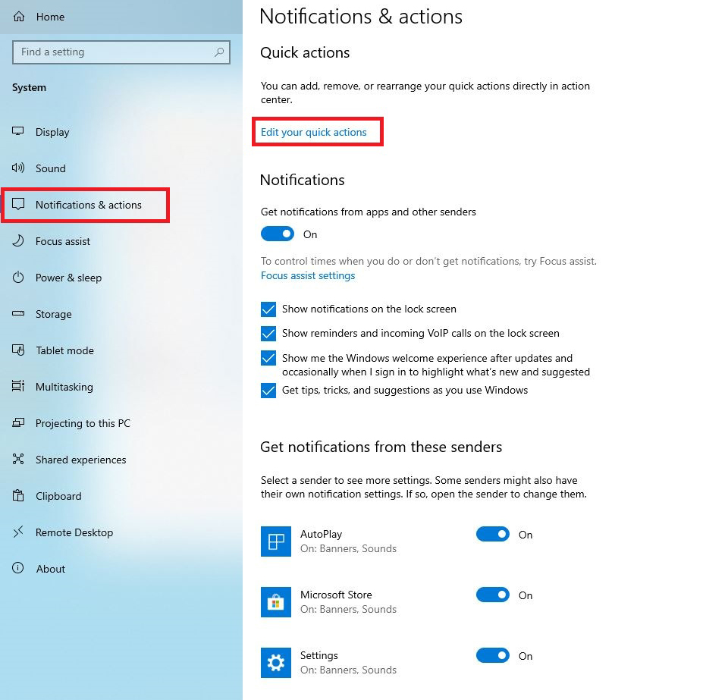This screenshot has width=728, height=700.
Task: Turn off notifications from apps and senders
Action: [x=278, y=234]
